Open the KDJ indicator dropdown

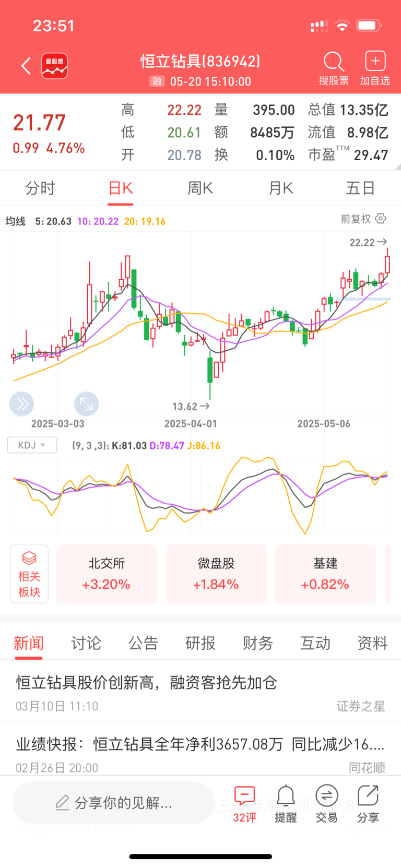click(32, 445)
